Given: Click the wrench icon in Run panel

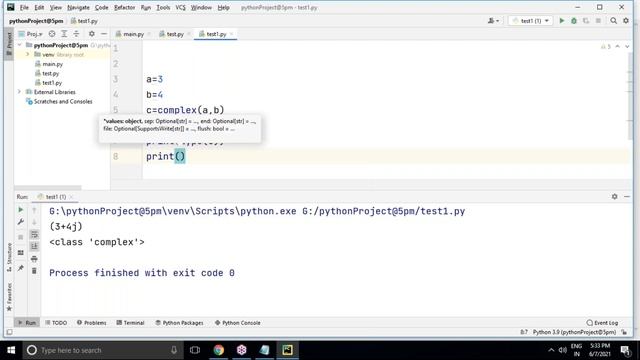Looking at the screenshot, I should pos(20,222).
